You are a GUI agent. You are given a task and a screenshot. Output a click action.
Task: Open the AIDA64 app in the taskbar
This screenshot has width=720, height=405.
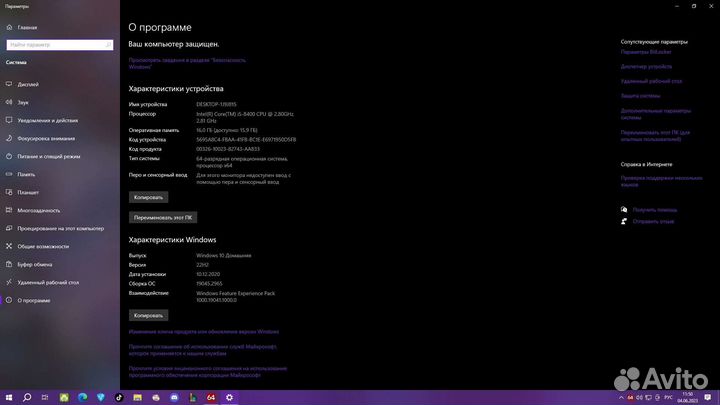click(211, 398)
